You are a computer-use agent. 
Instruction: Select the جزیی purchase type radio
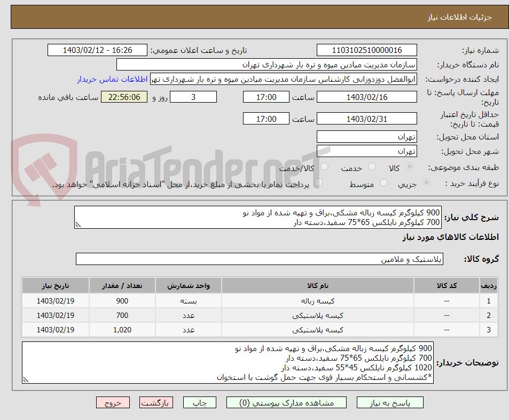coord(427,183)
